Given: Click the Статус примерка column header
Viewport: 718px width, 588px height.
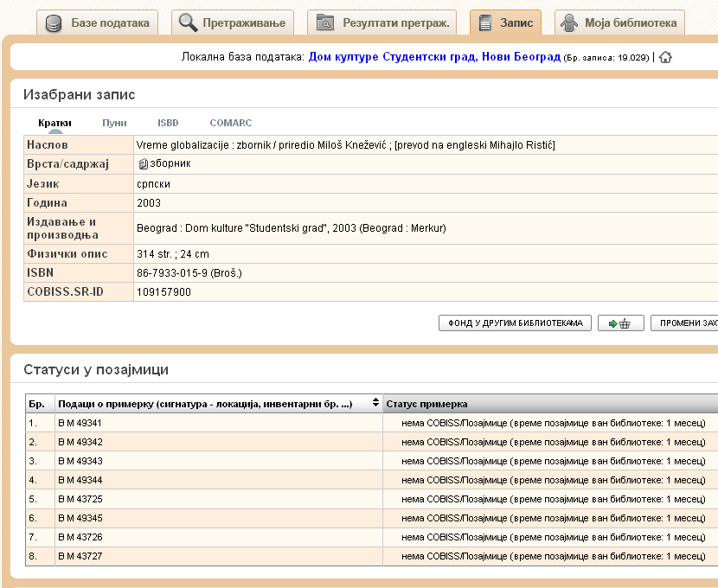Looking at the screenshot, I should [x=426, y=404].
